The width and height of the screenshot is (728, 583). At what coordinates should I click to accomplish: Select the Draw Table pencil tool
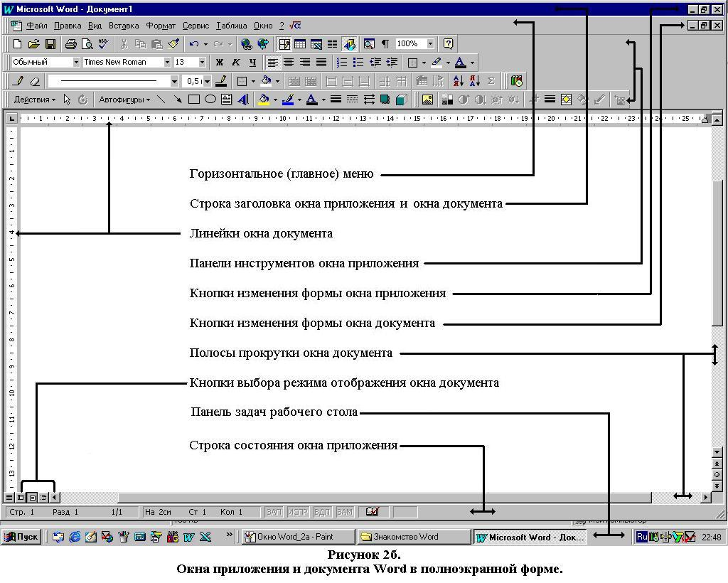click(18, 81)
